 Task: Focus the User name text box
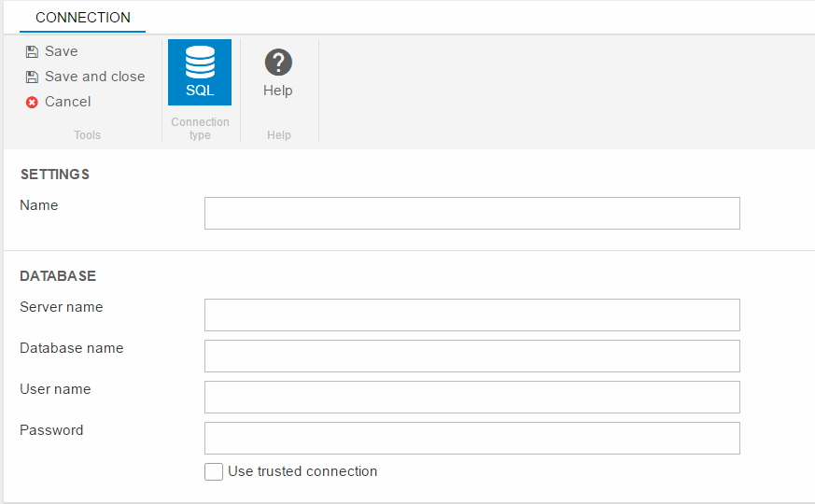pos(471,397)
